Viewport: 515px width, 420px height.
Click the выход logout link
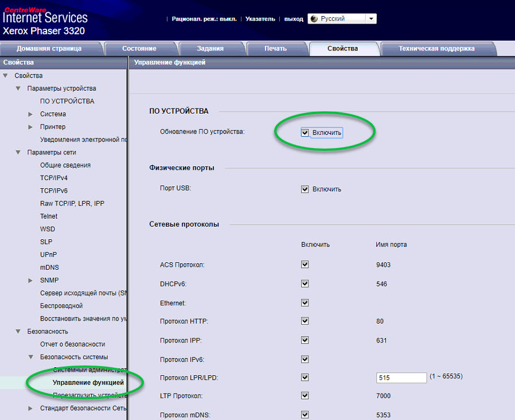coord(294,19)
